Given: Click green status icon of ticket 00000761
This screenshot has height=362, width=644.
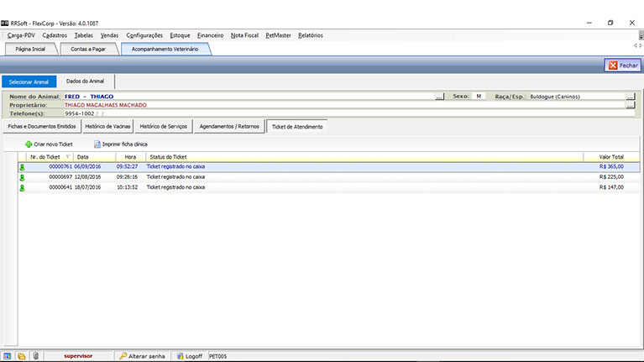Looking at the screenshot, I should [22, 167].
